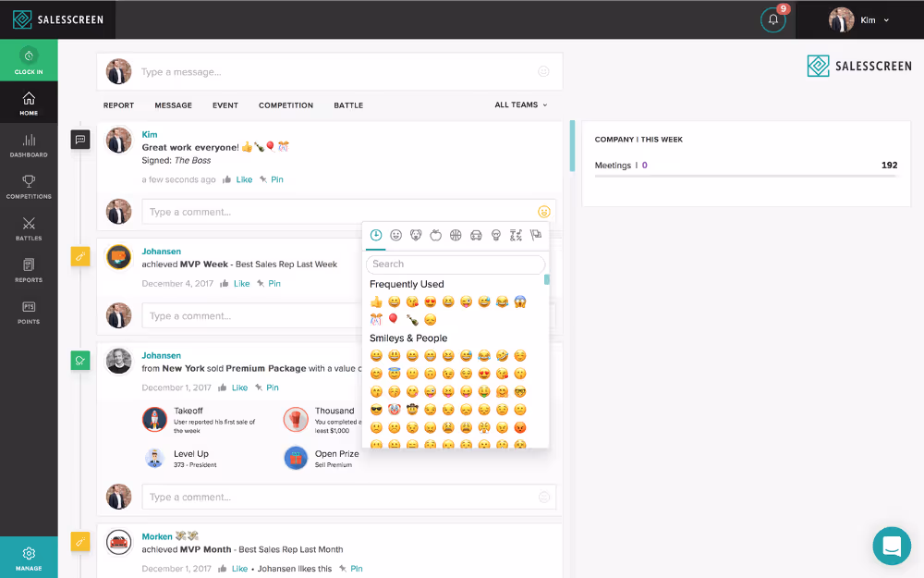The width and height of the screenshot is (924, 578).
Task: Insert the thumbs up emoji
Action: click(x=376, y=302)
